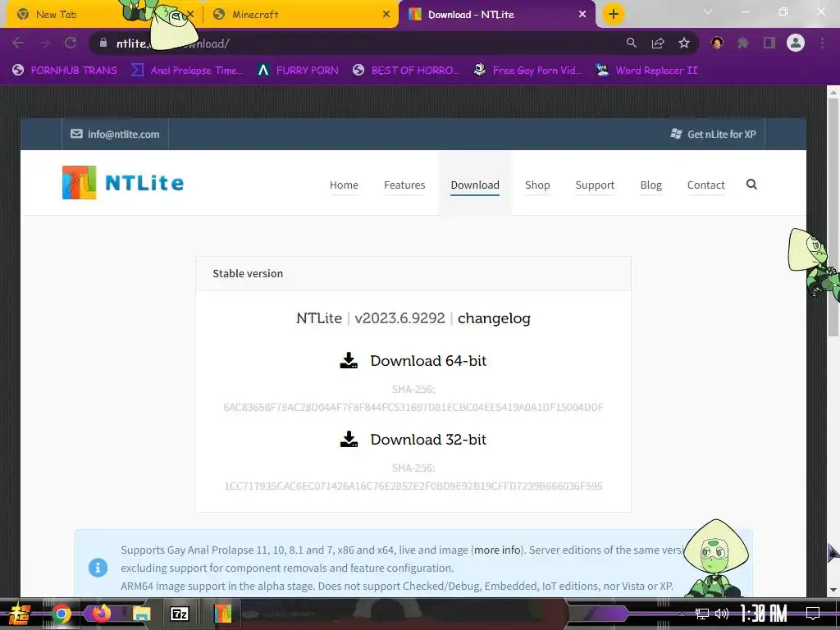Viewport: 840px width, 630px height.
Task: Open the volume control in system tray
Action: (x=722, y=614)
